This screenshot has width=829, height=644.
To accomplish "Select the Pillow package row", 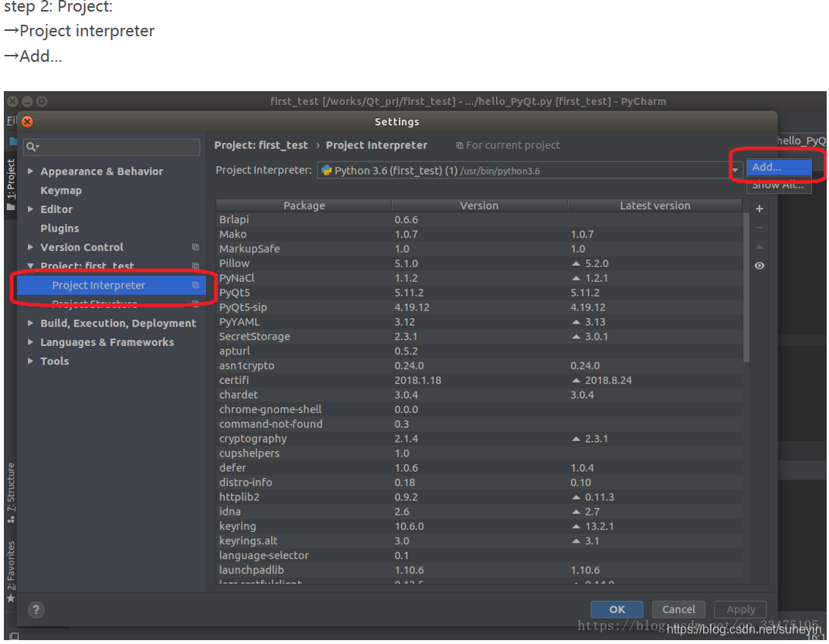I will [x=479, y=263].
